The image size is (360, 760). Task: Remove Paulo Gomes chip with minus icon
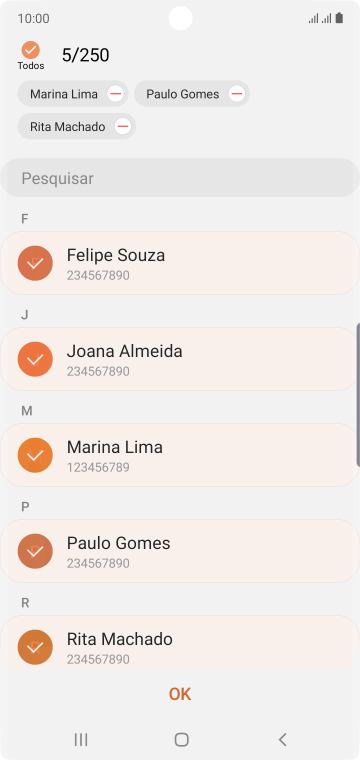tap(236, 94)
